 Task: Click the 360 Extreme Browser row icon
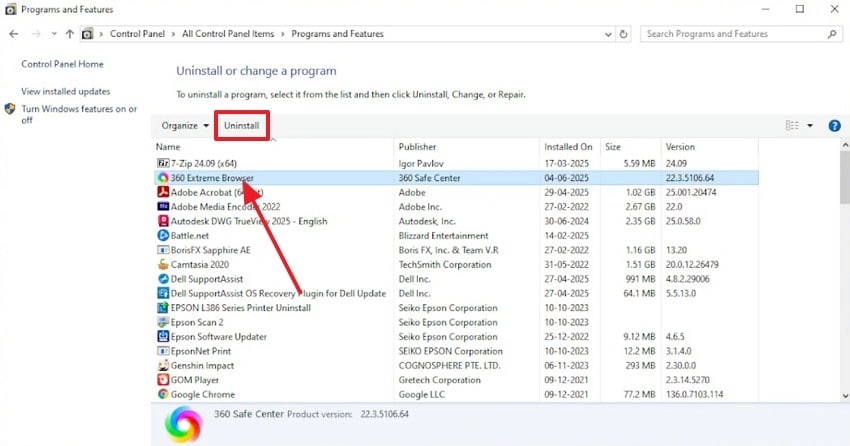[163, 178]
